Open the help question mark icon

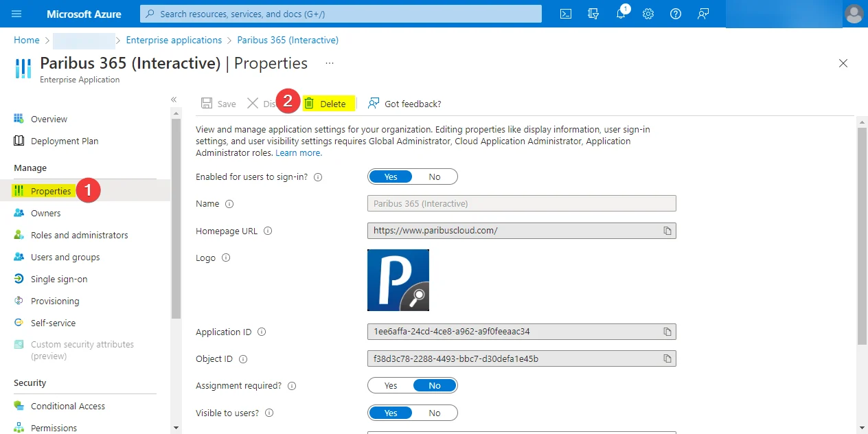point(676,14)
